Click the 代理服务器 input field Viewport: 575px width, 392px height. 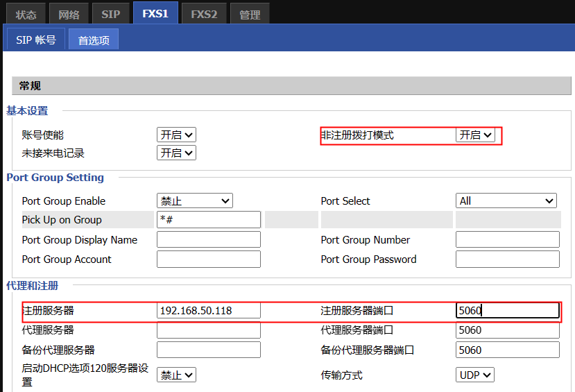point(209,330)
